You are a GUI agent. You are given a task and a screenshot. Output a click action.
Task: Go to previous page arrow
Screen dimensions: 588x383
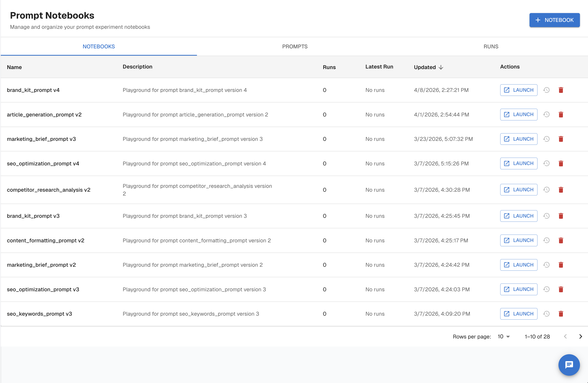tap(565, 337)
